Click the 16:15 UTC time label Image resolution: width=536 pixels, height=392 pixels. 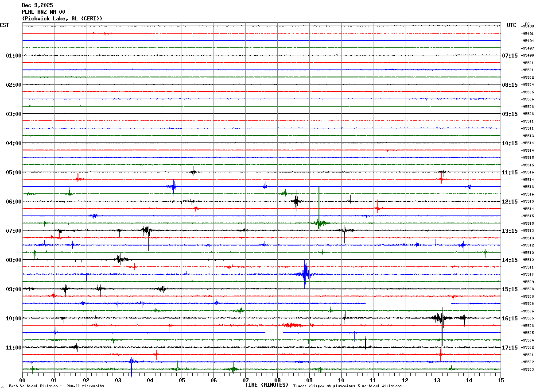[510, 319]
